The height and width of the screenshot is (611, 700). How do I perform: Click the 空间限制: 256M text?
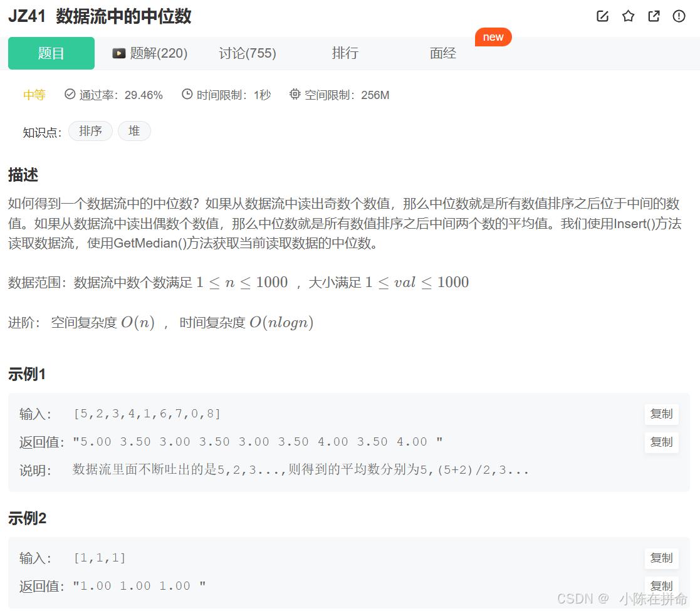click(347, 95)
